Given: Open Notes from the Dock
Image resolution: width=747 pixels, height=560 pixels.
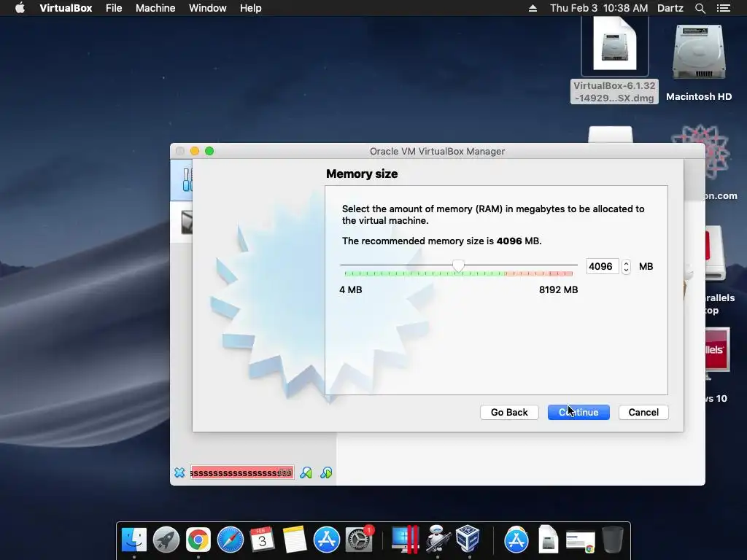Looking at the screenshot, I should pos(295,540).
